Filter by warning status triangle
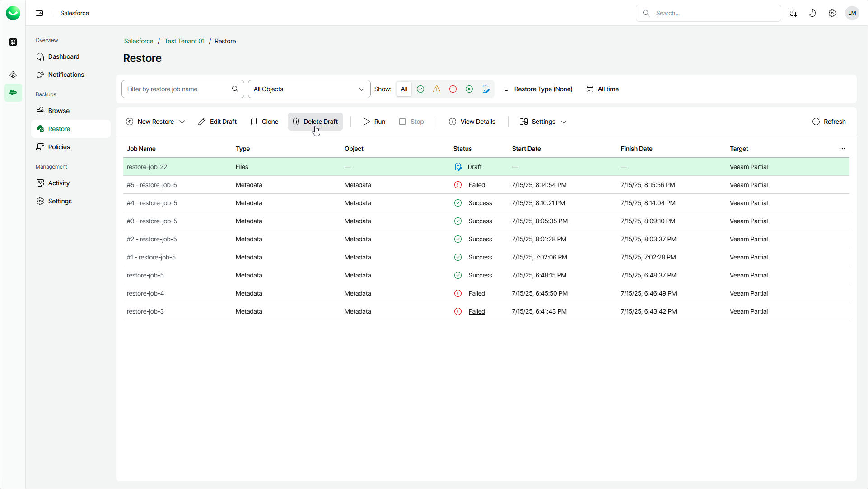 437,89
